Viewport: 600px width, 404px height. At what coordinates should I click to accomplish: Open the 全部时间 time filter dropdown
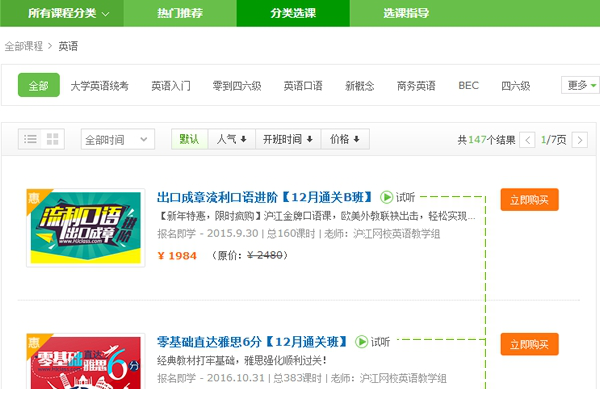(117, 140)
